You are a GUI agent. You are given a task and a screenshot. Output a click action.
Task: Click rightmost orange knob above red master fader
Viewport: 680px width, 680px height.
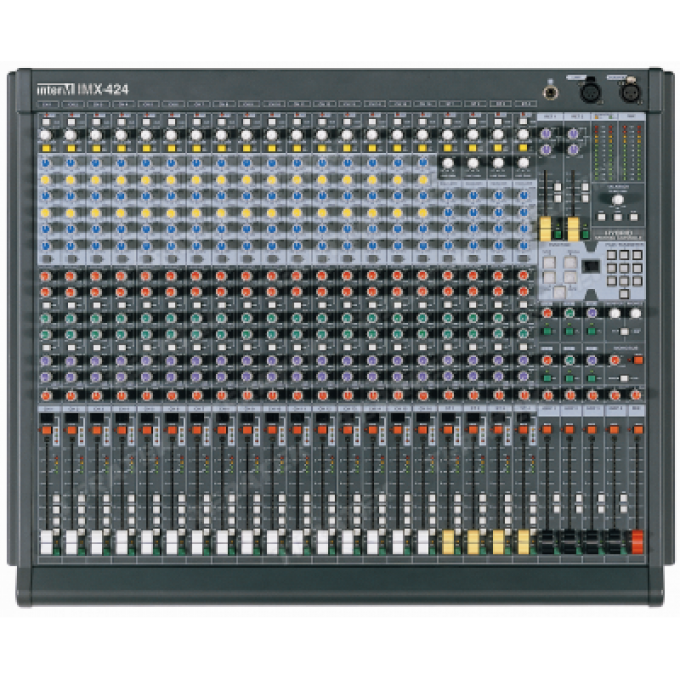636,395
